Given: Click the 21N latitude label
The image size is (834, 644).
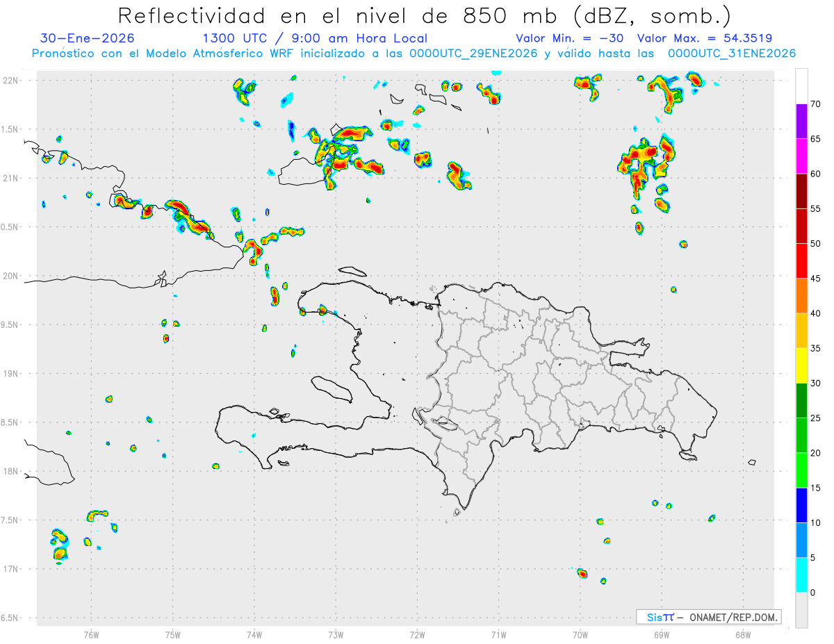Looking at the screenshot, I should tap(11, 178).
